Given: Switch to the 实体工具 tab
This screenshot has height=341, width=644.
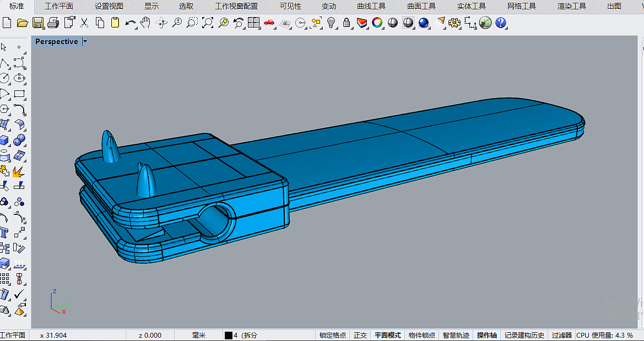Looking at the screenshot, I should pyautogui.click(x=471, y=7).
